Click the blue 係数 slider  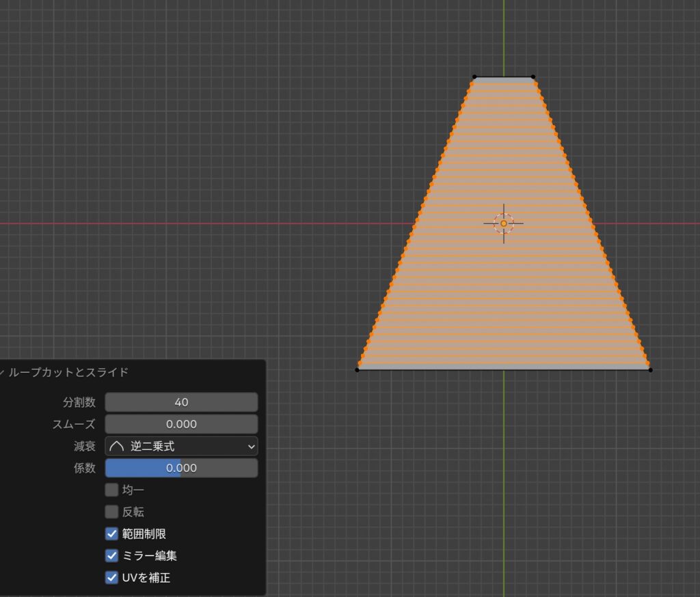(x=181, y=468)
